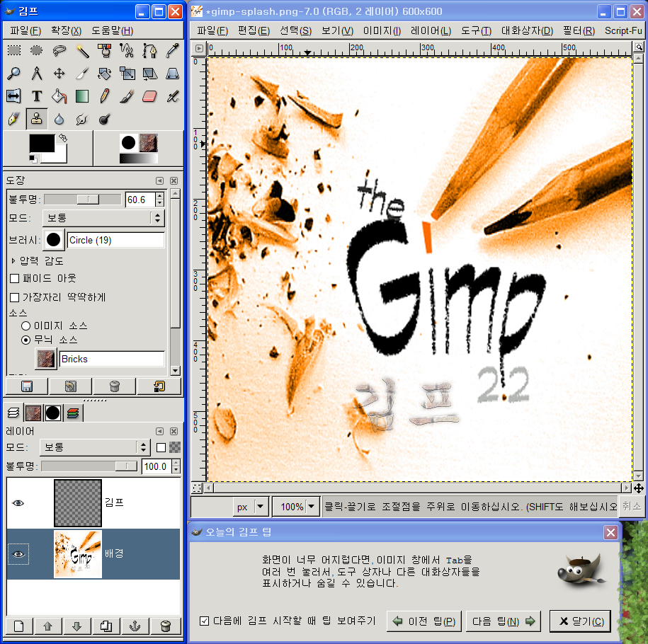648x644 pixels.
Task: Select the Move tool
Action: 59,74
